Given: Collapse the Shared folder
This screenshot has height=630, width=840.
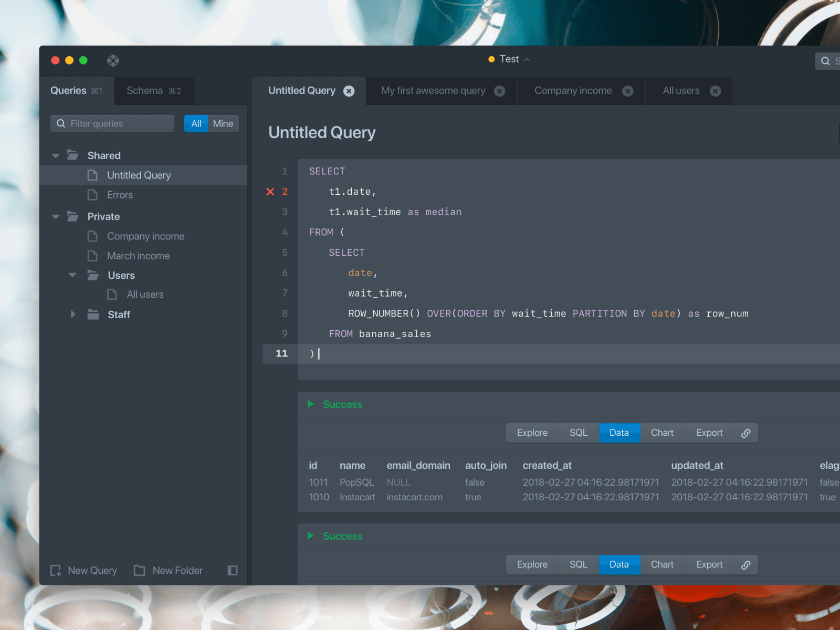Looking at the screenshot, I should tap(56, 156).
